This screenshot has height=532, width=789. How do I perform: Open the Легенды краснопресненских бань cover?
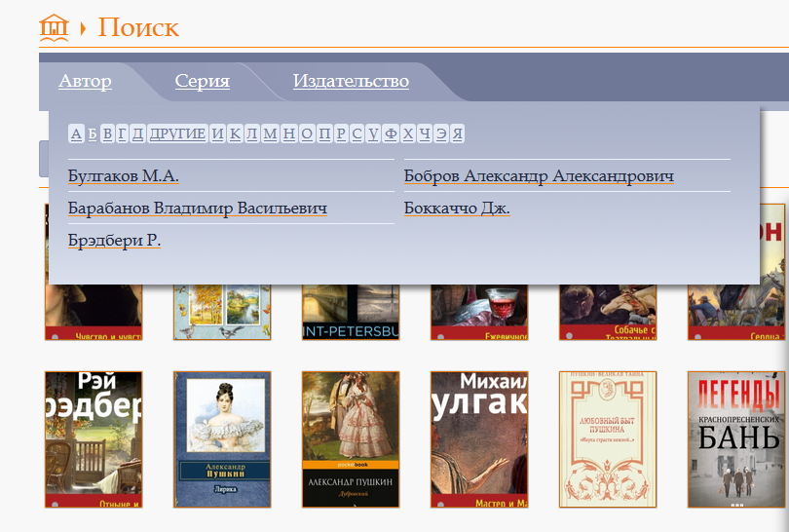pos(736,439)
